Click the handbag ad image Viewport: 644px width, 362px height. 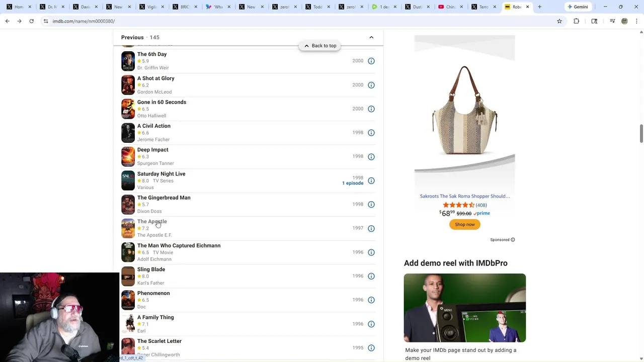[x=464, y=111]
